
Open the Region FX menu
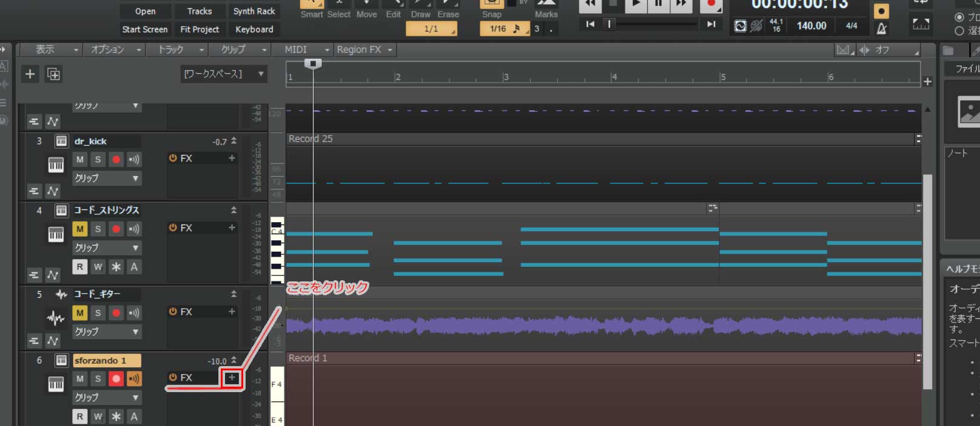coord(365,50)
